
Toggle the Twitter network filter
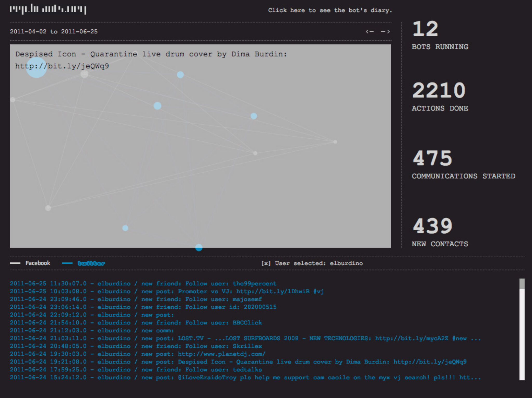click(84, 263)
